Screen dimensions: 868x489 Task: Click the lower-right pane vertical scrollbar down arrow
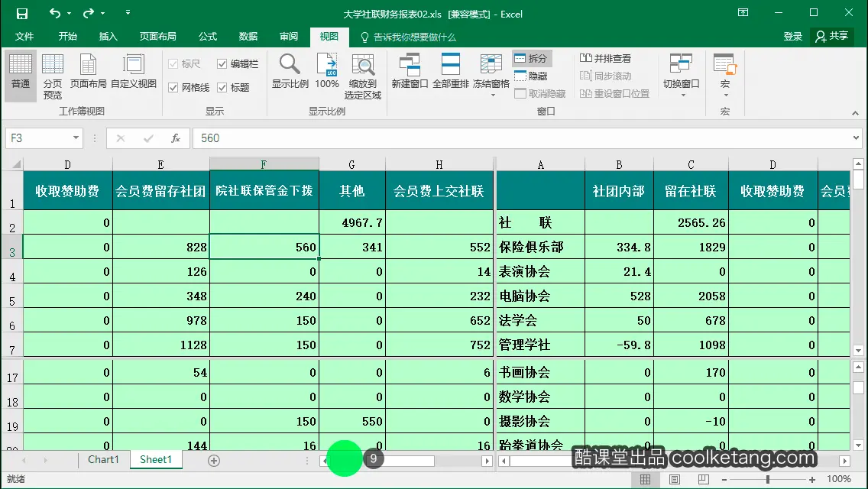[x=858, y=445]
